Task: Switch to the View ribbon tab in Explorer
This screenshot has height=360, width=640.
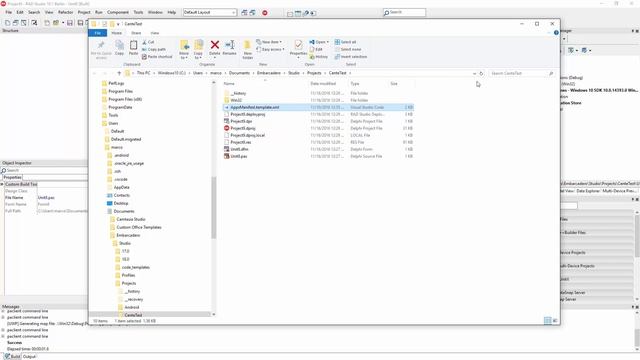Action: [x=155, y=33]
